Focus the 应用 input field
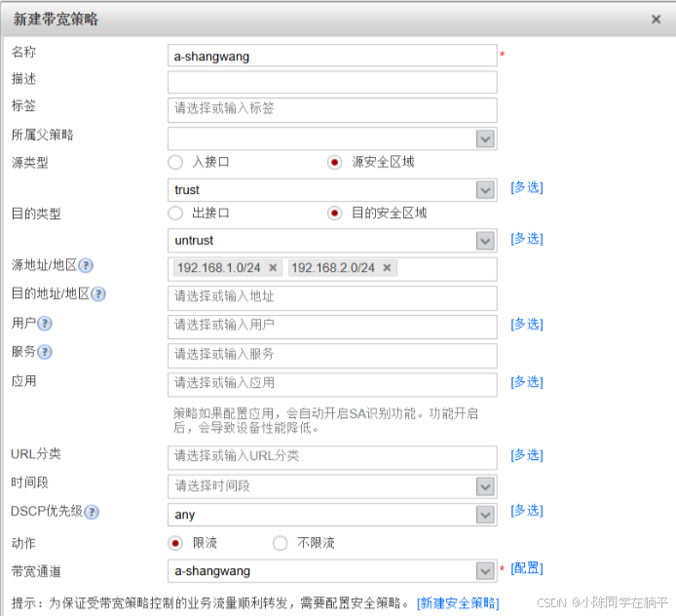The height and width of the screenshot is (616, 676). (332, 385)
